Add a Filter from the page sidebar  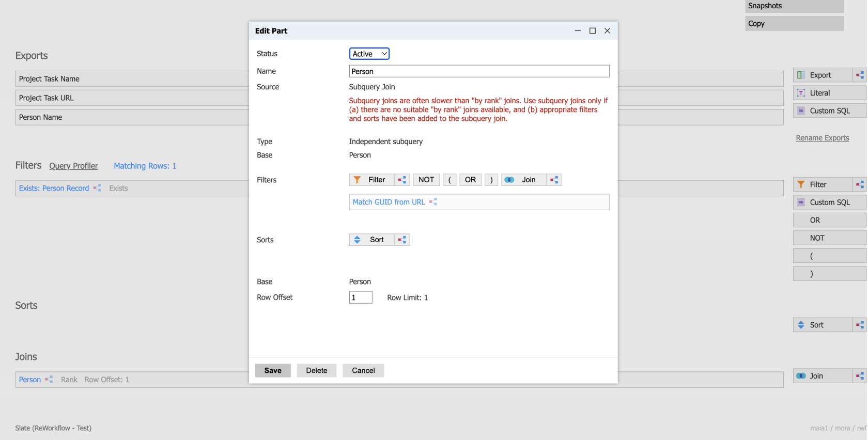tap(823, 184)
